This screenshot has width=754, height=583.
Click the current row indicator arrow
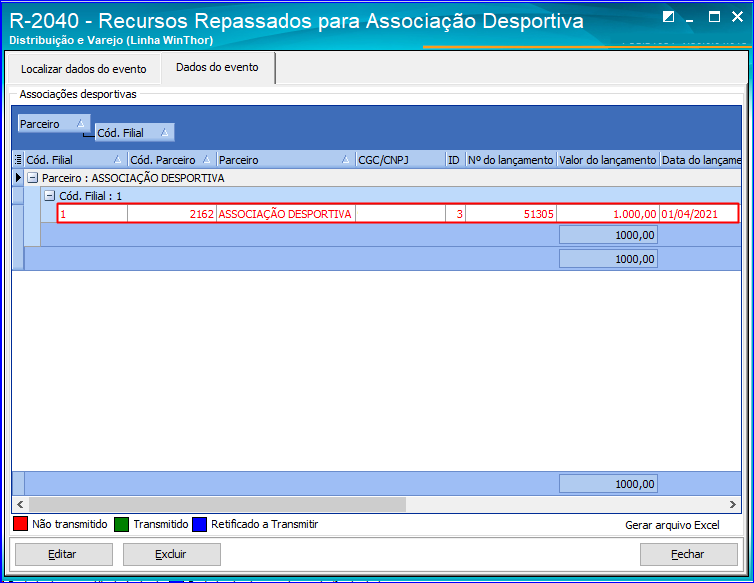(18, 178)
